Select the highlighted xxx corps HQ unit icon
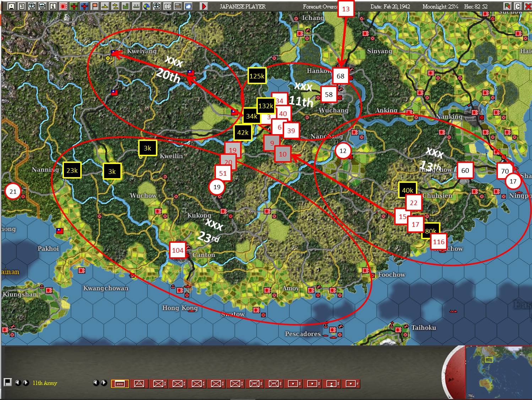 [x=120, y=384]
